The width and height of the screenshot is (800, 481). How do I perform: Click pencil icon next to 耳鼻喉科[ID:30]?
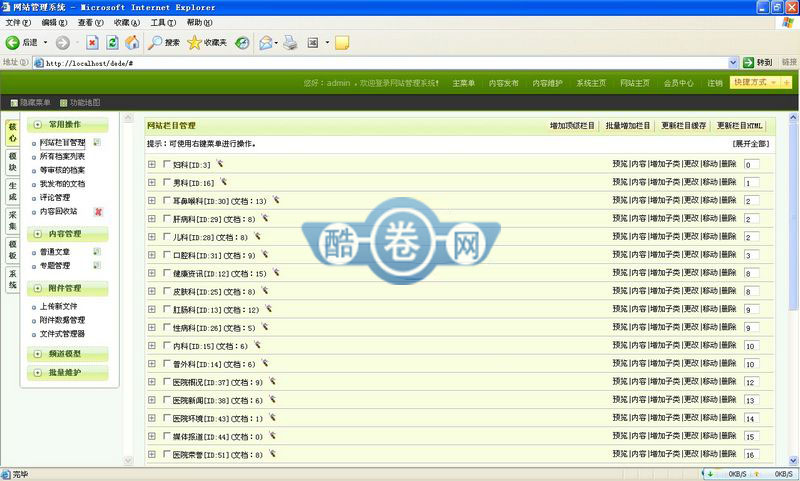(276, 200)
